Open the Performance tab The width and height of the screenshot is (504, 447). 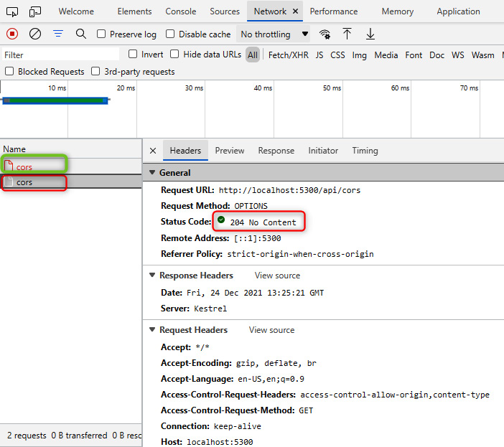[334, 11]
